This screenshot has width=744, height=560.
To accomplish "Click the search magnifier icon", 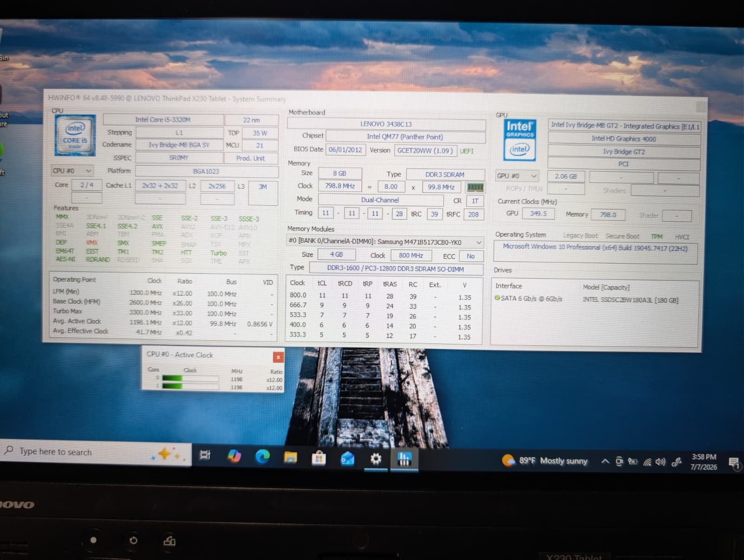I will click(x=9, y=450).
